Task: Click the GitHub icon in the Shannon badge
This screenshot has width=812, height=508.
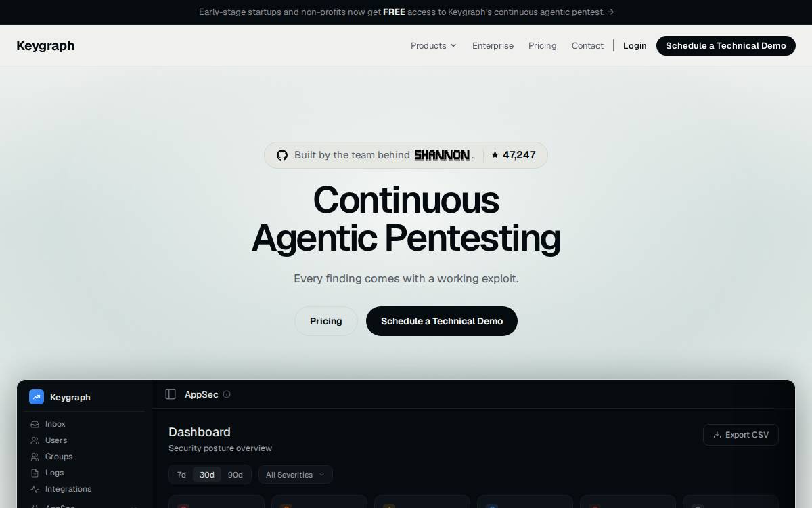Action: click(x=282, y=155)
